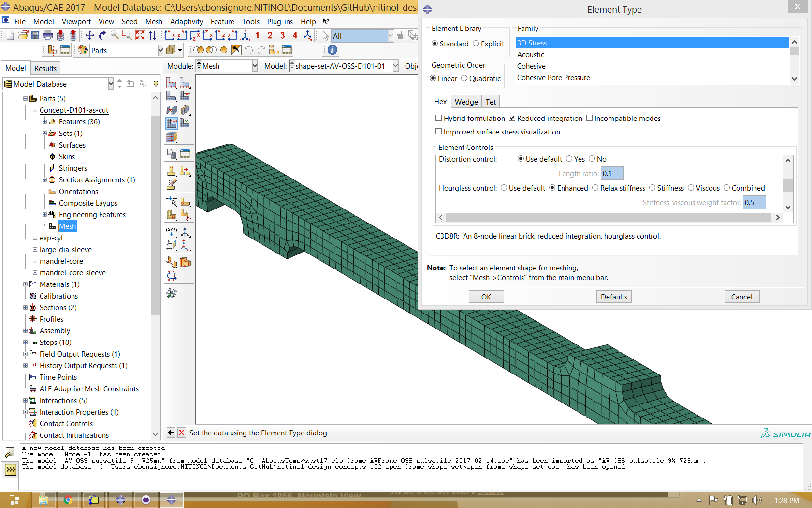
Task: Open the Plug-ins menu
Action: click(x=280, y=21)
